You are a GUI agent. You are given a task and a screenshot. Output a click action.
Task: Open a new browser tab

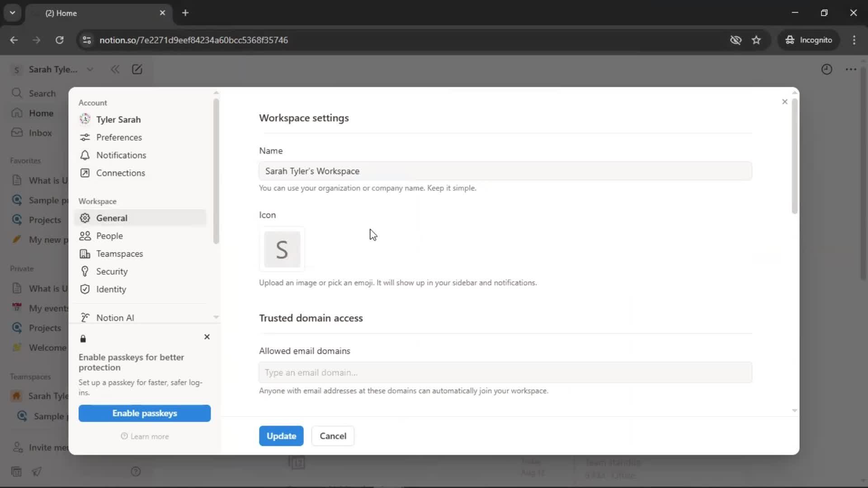coord(185,13)
